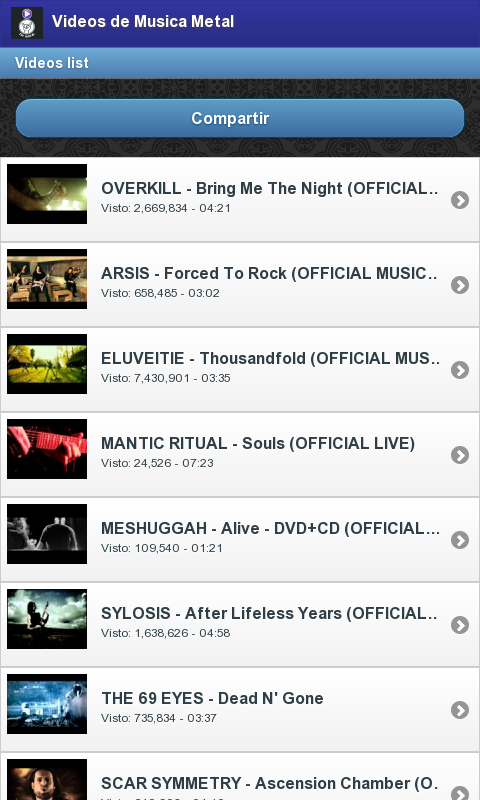The width and height of the screenshot is (480, 800).
Task: Click the Compartir share button
Action: [240, 118]
